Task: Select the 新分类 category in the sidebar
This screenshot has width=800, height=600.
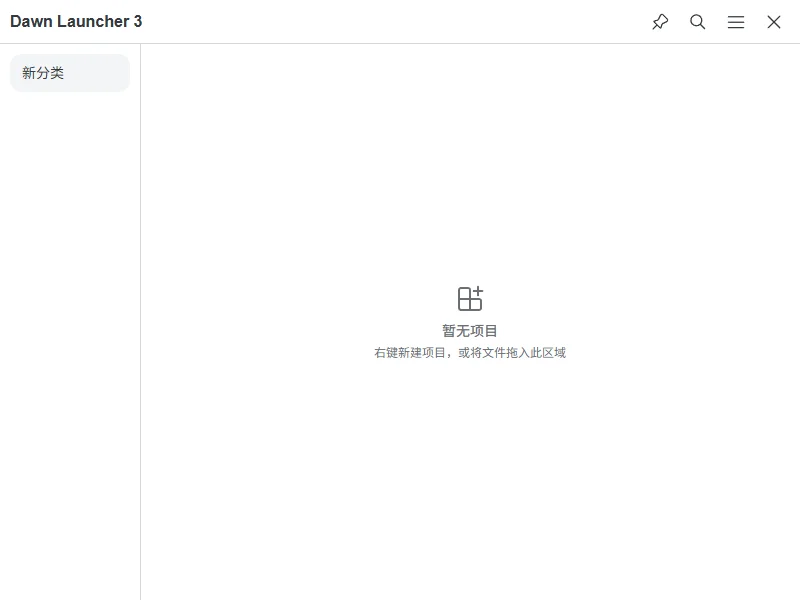Action: 70,73
